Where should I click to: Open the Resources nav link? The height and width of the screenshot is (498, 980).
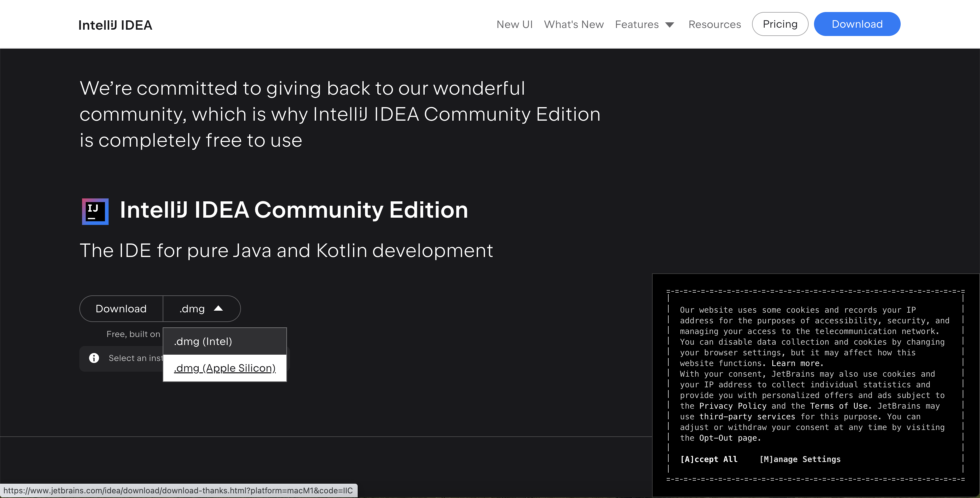click(714, 24)
